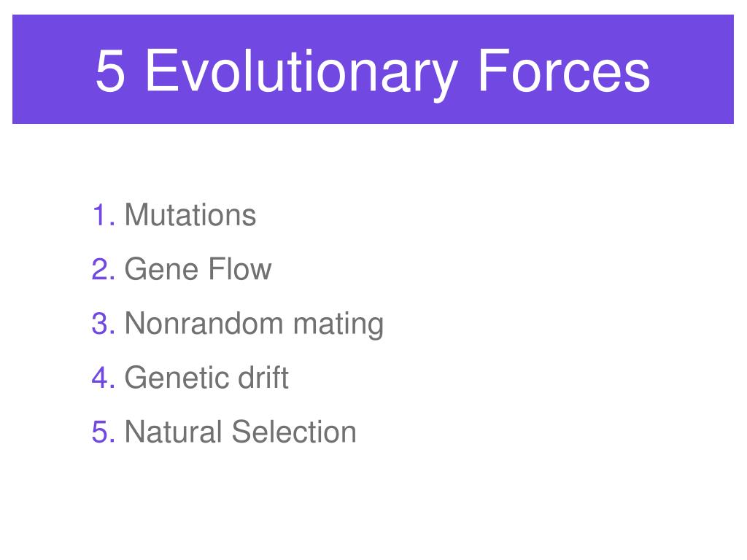Image resolution: width=747 pixels, height=560 pixels.
Task: Click the purple number 3 marker
Action: (x=104, y=323)
